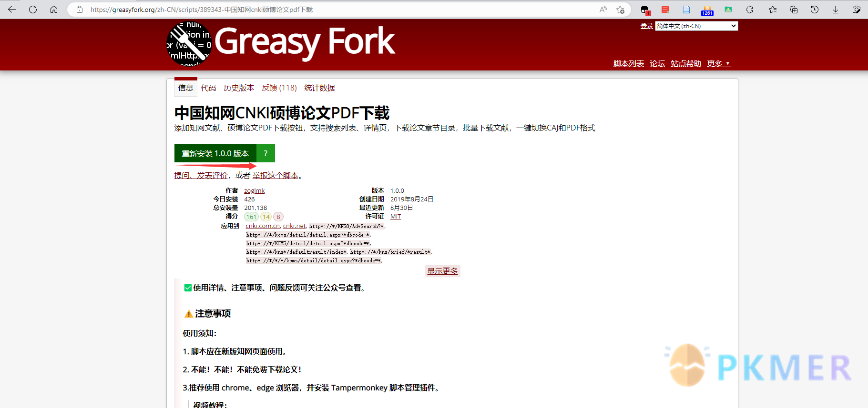Open 站点帮助 in site navigation

pyautogui.click(x=686, y=63)
